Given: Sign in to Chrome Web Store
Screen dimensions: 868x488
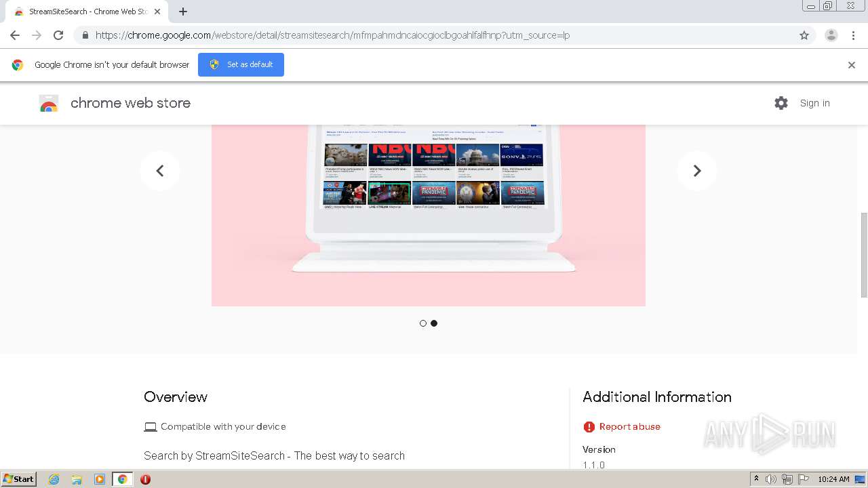Looking at the screenshot, I should point(814,103).
